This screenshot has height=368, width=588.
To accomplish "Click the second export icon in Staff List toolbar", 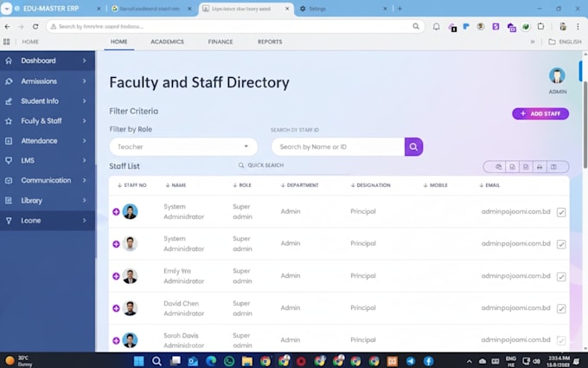I will pyautogui.click(x=512, y=167).
